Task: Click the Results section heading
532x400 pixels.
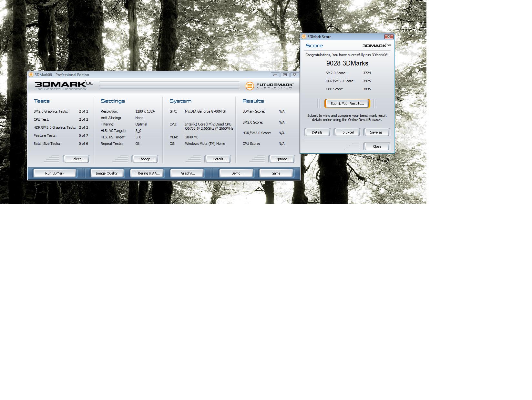Action: click(x=253, y=101)
